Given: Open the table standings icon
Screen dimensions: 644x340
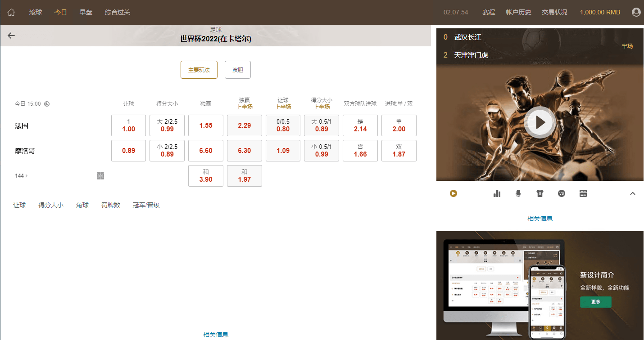Looking at the screenshot, I should click(583, 193).
